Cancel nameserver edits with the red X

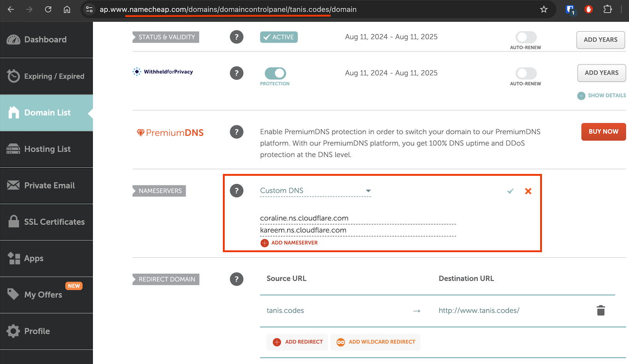click(528, 191)
